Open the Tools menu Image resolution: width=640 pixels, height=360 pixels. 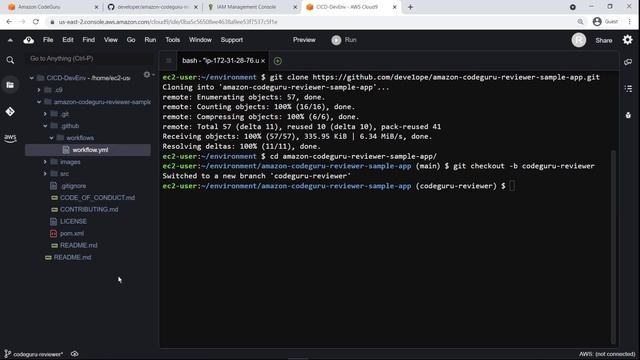click(173, 40)
